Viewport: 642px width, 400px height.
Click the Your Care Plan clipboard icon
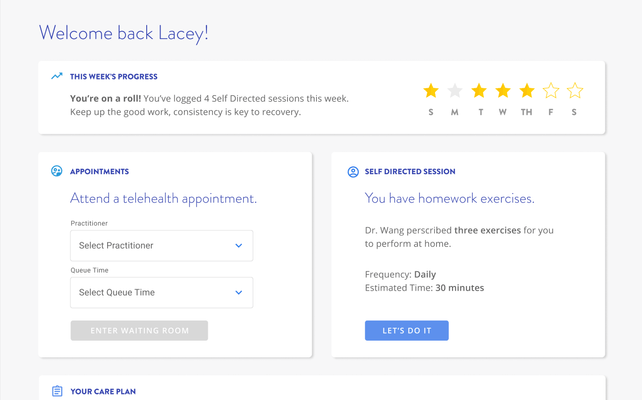57,391
